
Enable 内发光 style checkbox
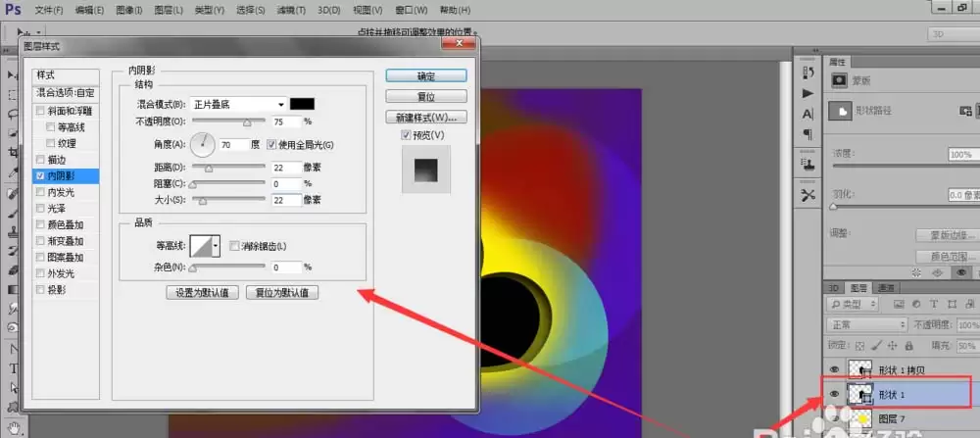click(x=40, y=192)
